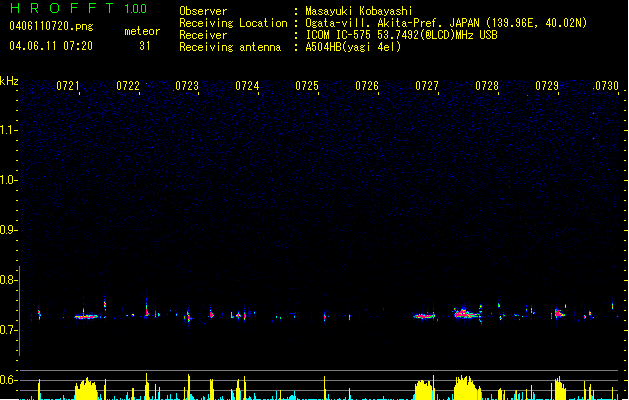Viewport: 629px width, 400px height.
Task: Click the 0730 time marker
Action: click(x=607, y=86)
